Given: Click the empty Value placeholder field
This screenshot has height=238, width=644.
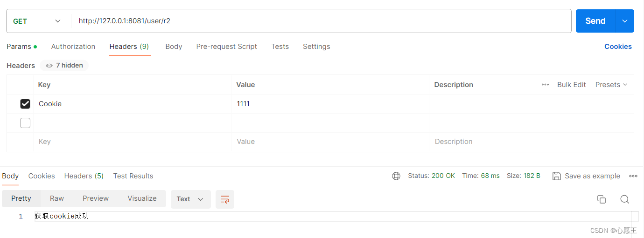Looking at the screenshot, I should [x=330, y=142].
